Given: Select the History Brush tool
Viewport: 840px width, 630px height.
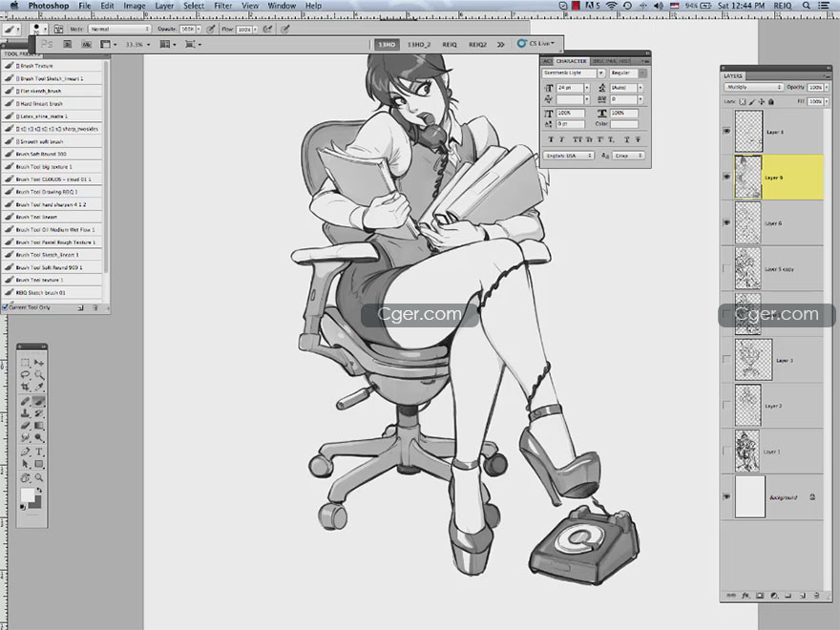Looking at the screenshot, I should point(38,413).
